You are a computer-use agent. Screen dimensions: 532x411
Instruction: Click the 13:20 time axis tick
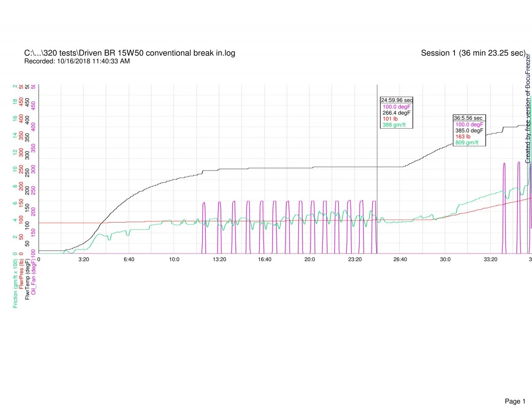click(x=219, y=259)
